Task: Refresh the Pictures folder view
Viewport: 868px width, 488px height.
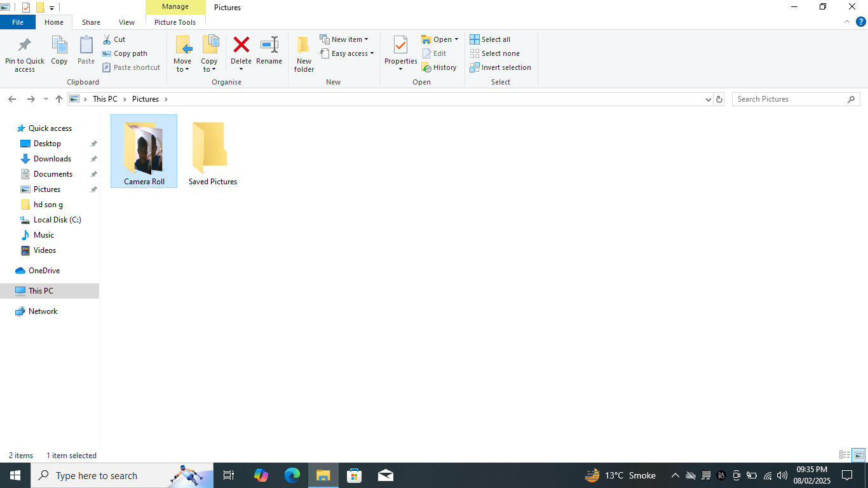Action: (x=719, y=99)
